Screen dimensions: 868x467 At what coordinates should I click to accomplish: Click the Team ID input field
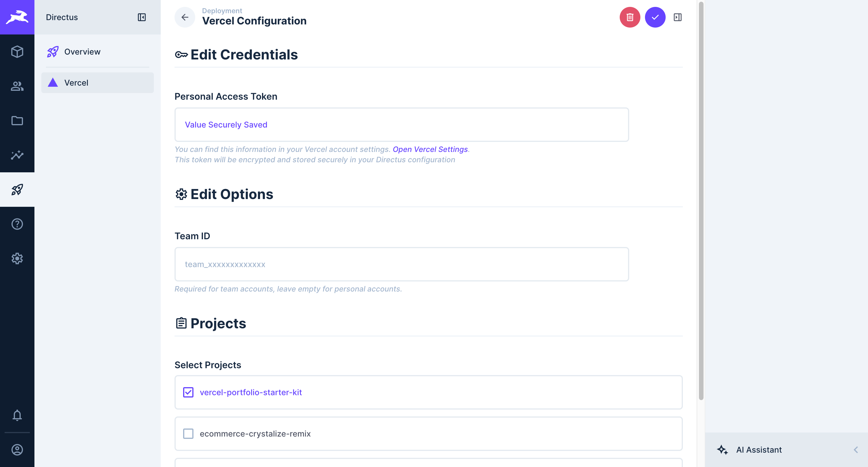click(x=401, y=264)
